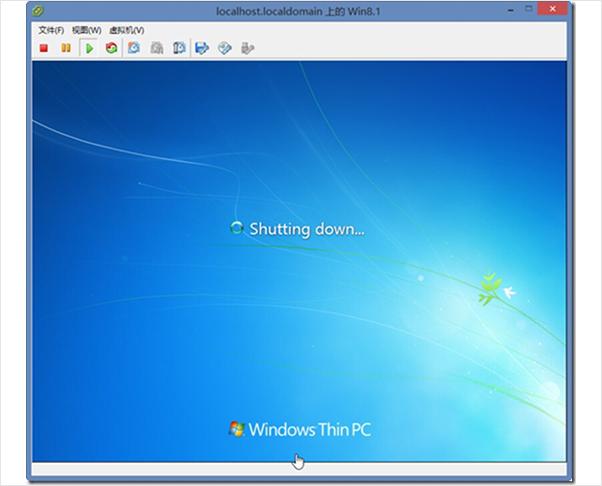Screen dimensions: 602x486
Task: Connect floppy device via diskette icon
Action: pyautogui.click(x=202, y=48)
